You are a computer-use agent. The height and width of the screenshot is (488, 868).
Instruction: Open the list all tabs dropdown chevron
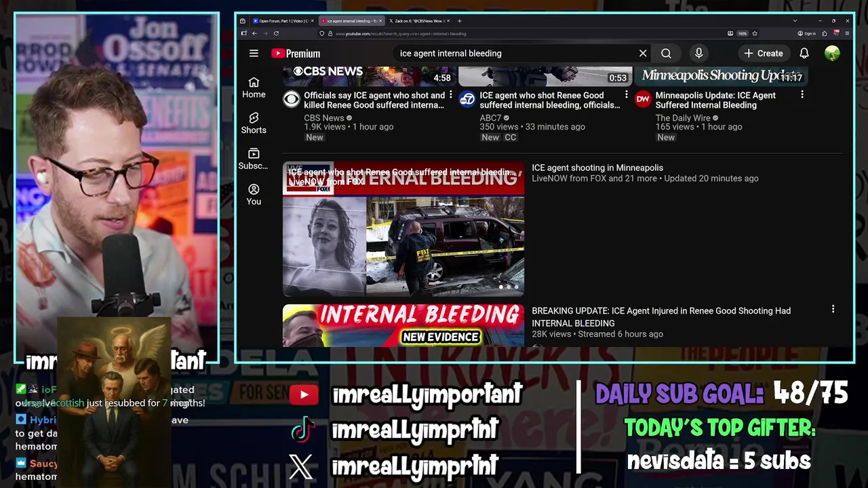pos(795,21)
